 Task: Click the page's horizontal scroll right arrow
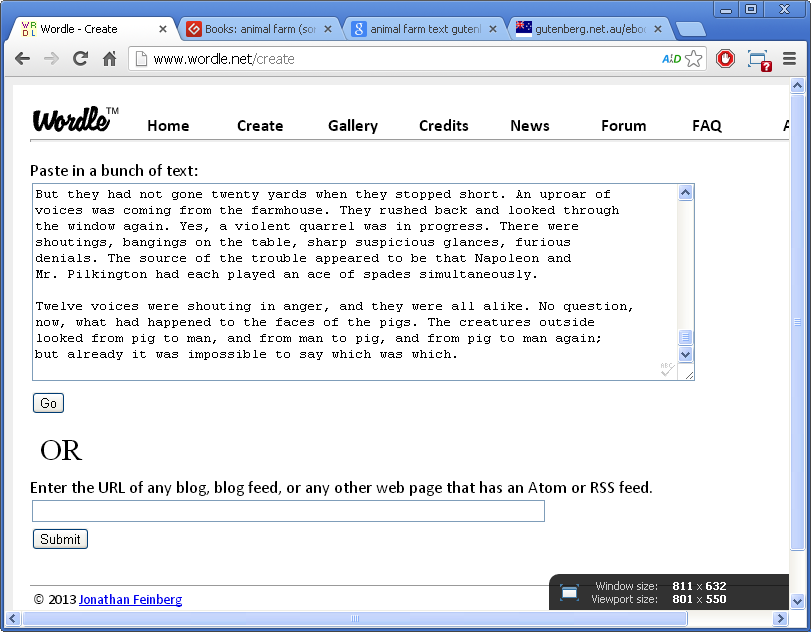point(780,619)
